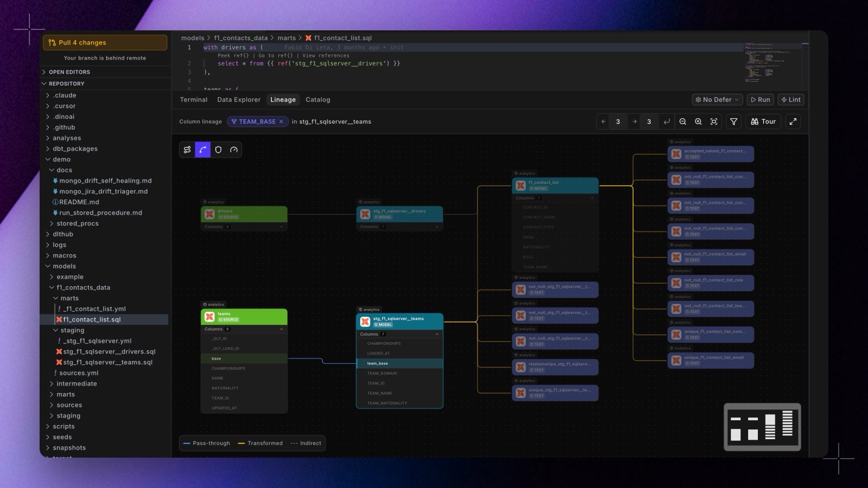Switch to the Catalog tab
Viewport: 868px width, 488px height.
[318, 100]
